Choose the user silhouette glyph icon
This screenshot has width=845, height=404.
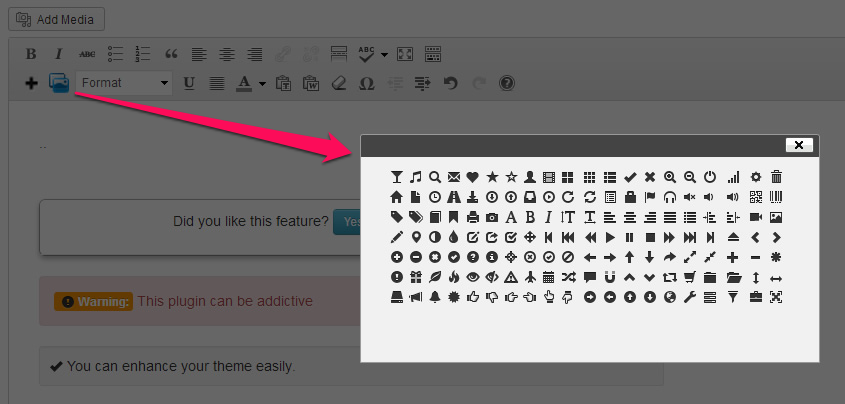pyautogui.click(x=530, y=177)
